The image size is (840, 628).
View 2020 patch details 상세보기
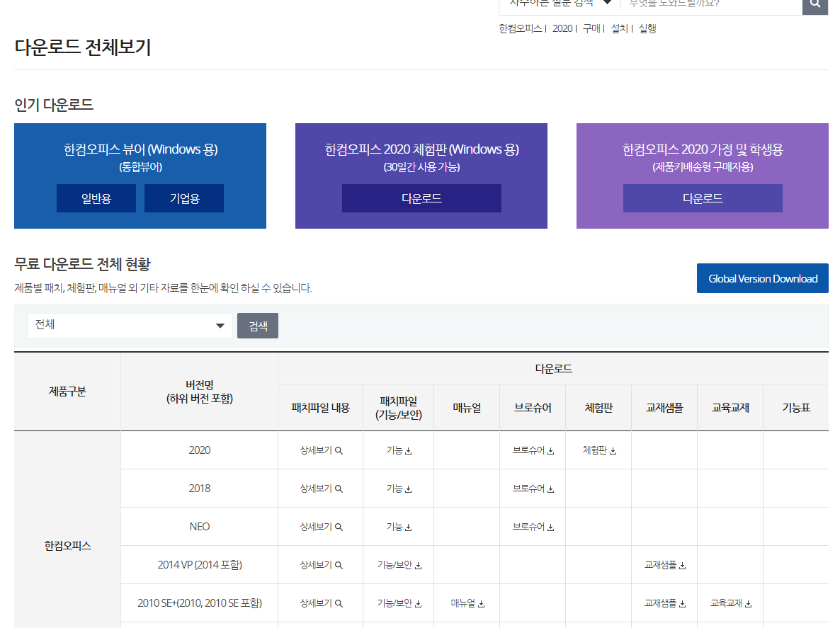[x=321, y=450]
